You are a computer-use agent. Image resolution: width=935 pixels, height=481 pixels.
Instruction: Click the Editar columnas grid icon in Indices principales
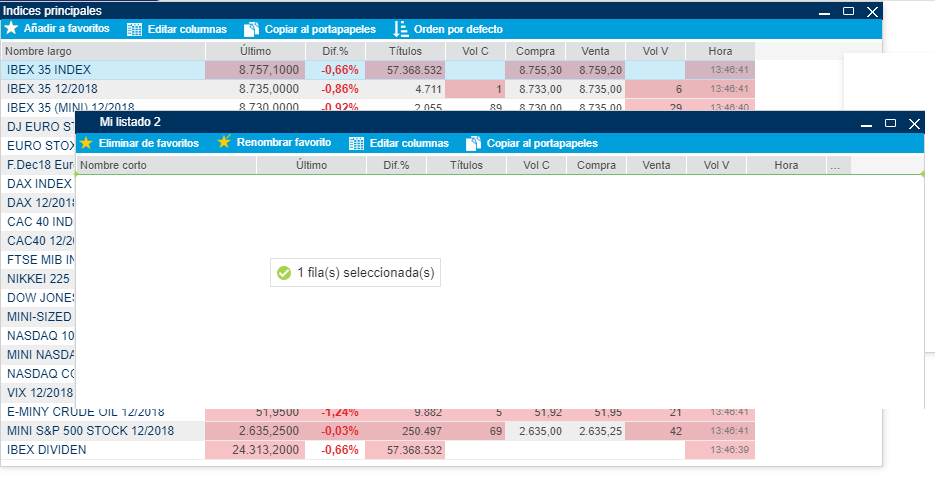(135, 29)
